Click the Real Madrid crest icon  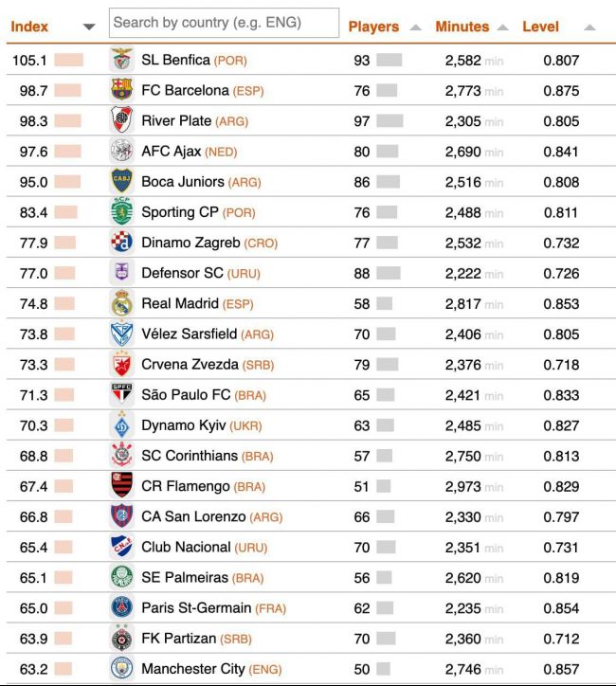(121, 303)
